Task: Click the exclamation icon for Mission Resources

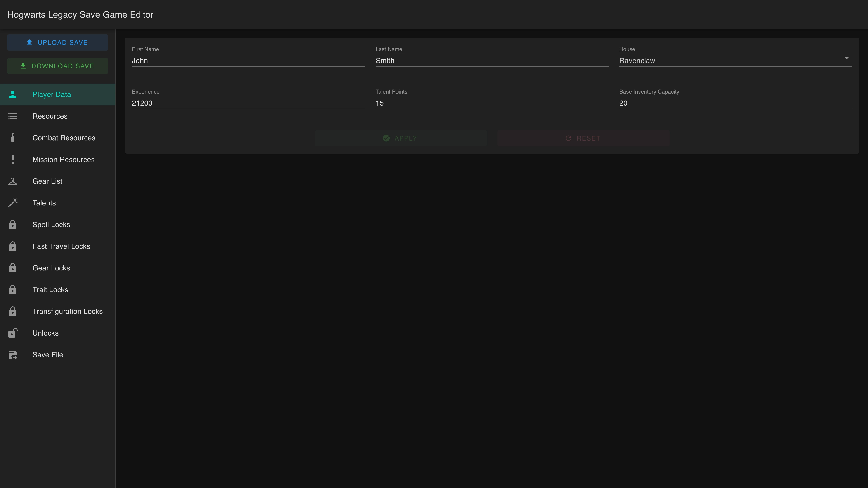Action: point(12,160)
